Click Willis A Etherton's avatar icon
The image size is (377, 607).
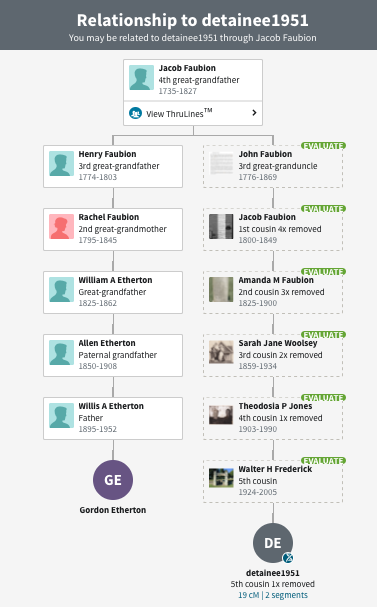pos(62,415)
